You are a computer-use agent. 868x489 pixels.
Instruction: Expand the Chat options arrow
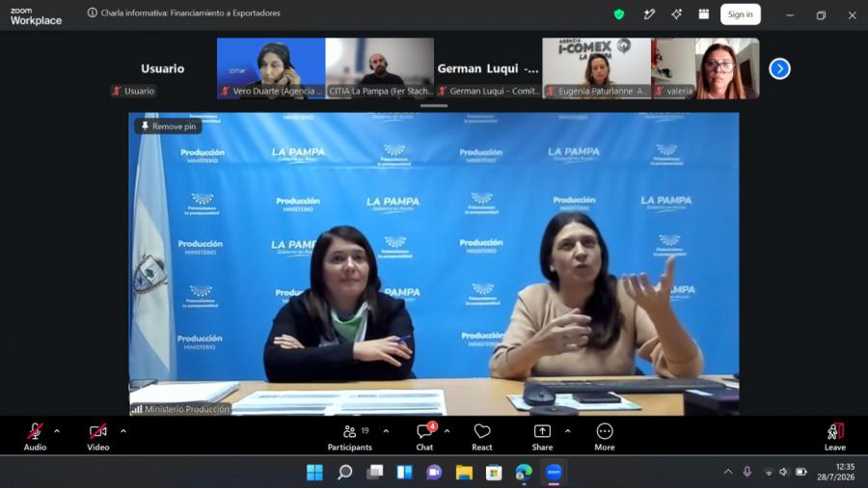[x=447, y=431]
